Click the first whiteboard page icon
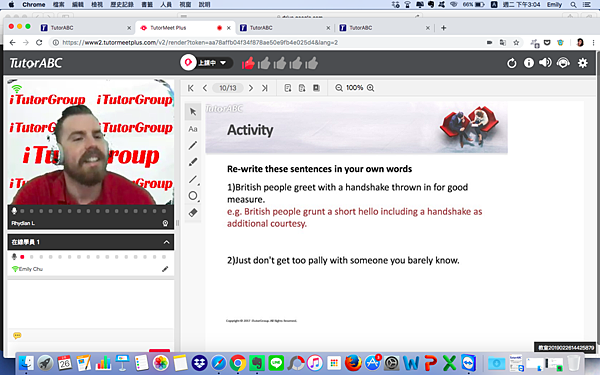The height and width of the screenshot is (375, 600). [288, 88]
